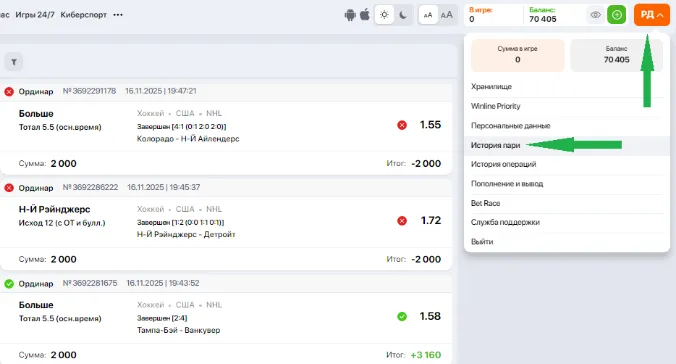This screenshot has width=676, height=364.
Task: Switch to light theme sun icon
Action: [384, 15]
